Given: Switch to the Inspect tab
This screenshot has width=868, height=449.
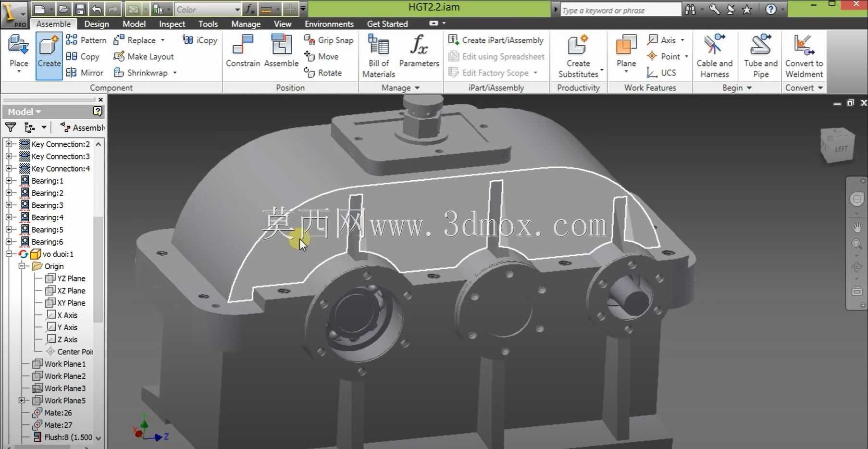Looking at the screenshot, I should pyautogui.click(x=172, y=24).
